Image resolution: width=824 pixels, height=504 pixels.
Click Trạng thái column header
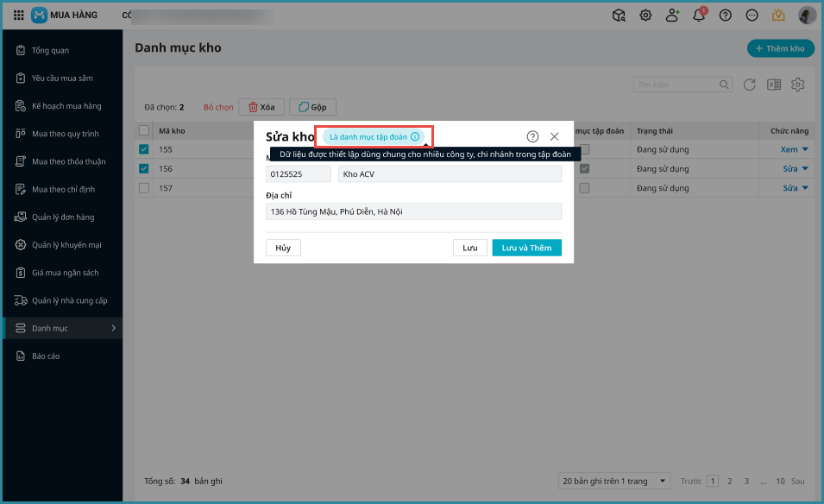(655, 131)
